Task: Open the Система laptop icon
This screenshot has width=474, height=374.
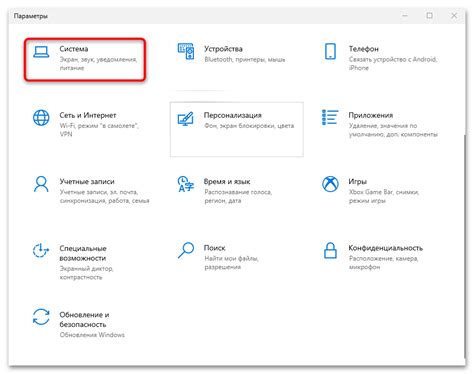Action: 41,52
